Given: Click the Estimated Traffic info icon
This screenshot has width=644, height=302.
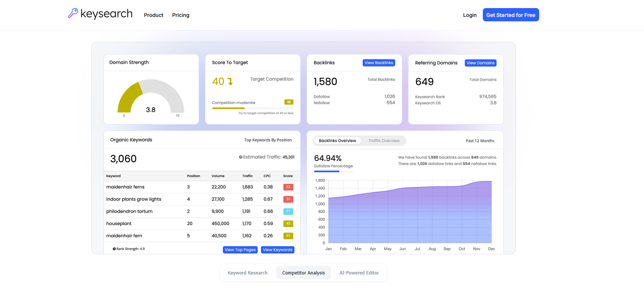Looking at the screenshot, I should (x=241, y=157).
